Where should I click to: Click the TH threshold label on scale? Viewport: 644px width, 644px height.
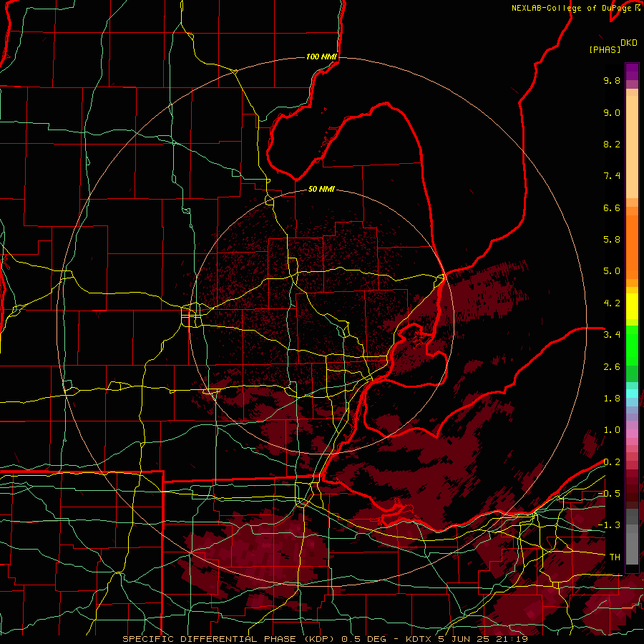pos(615,557)
